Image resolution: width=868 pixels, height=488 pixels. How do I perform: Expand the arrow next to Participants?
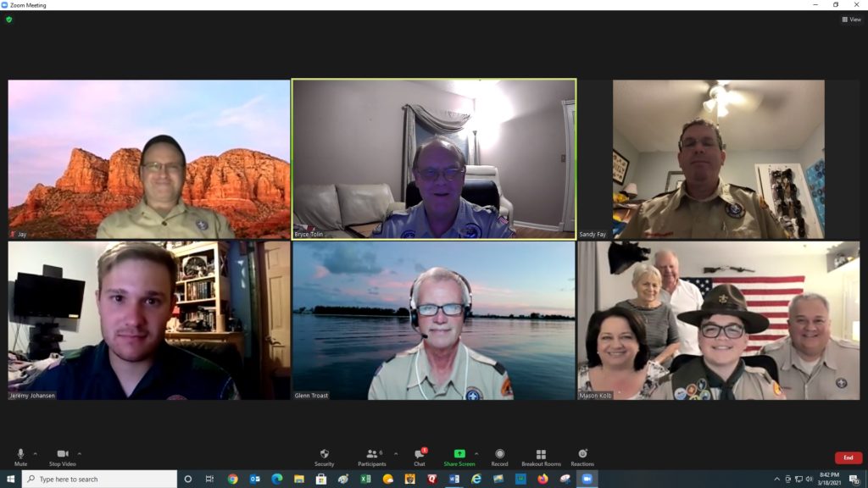coord(395,453)
